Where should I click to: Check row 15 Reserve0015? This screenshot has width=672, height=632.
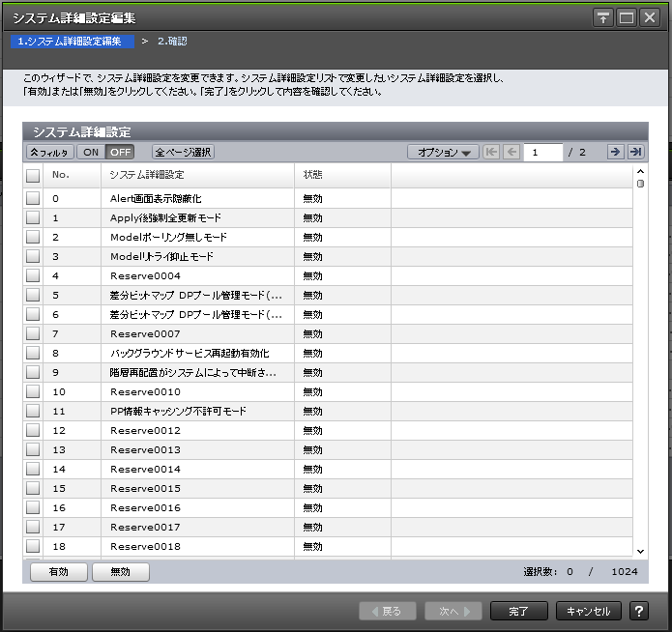pos(33,488)
